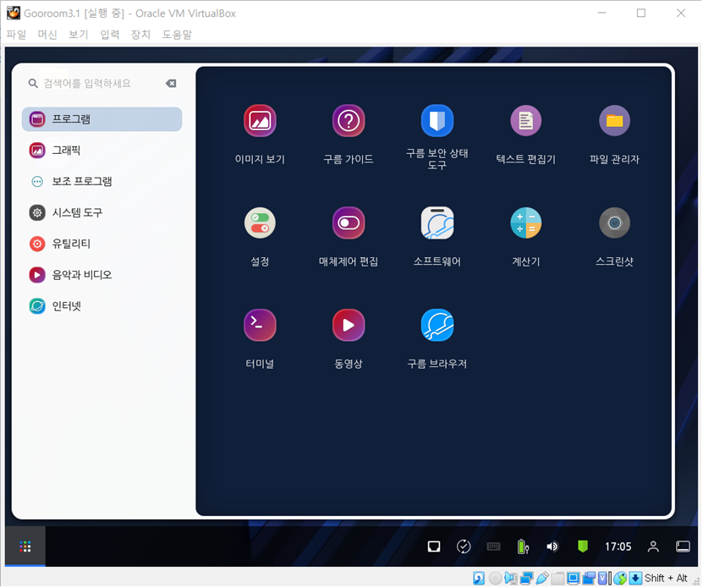Click the update check circular icon
Viewport: 703px width, 588px height.
464,547
